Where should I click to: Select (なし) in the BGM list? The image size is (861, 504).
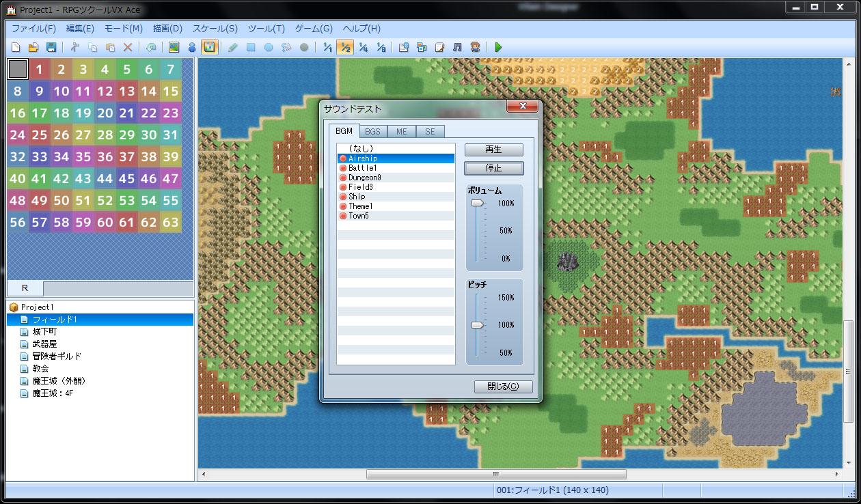pyautogui.click(x=396, y=148)
